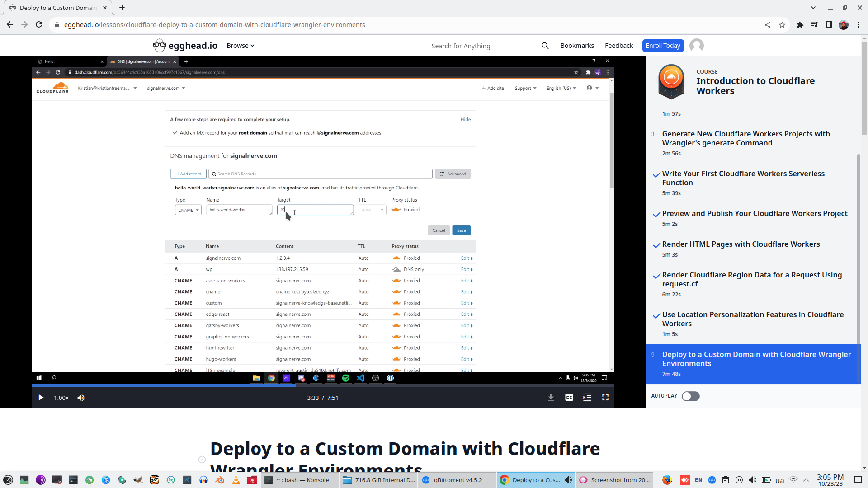Mute the video player volume

[81, 398]
